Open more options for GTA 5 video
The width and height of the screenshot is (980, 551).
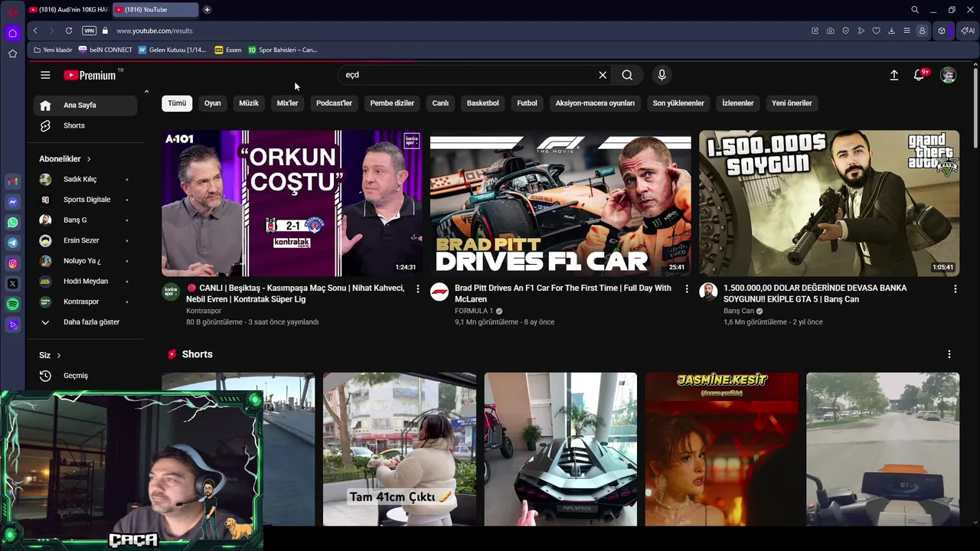tap(955, 289)
